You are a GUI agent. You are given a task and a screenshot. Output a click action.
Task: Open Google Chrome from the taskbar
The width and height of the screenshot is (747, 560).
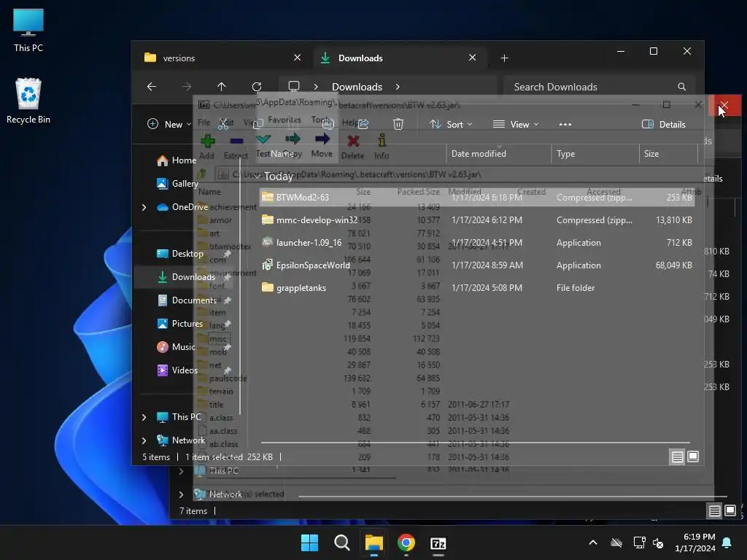(406, 542)
